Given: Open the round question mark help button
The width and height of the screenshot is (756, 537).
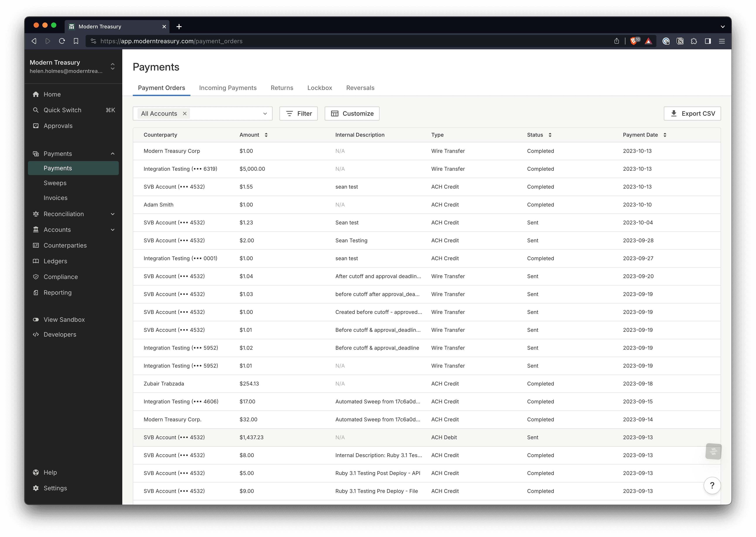Looking at the screenshot, I should [712, 485].
